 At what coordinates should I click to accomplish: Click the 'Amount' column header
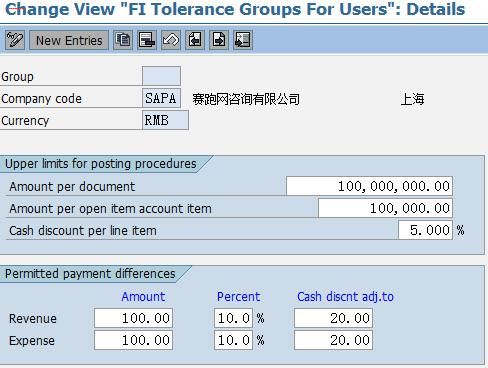pos(143,296)
